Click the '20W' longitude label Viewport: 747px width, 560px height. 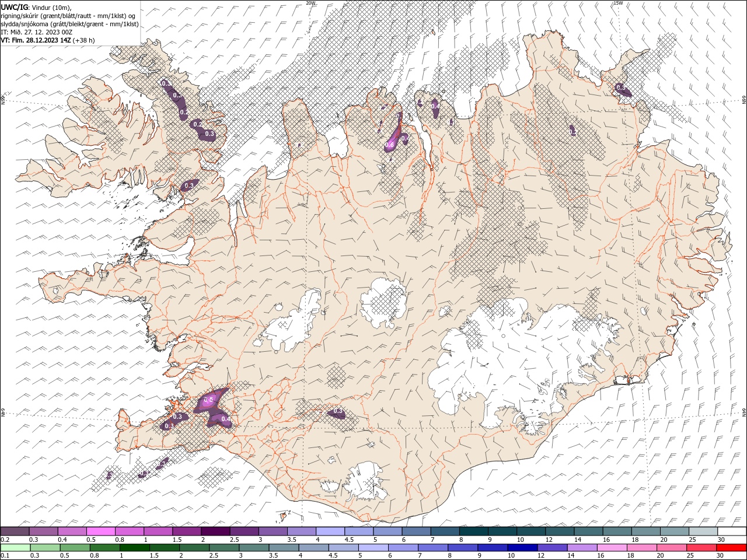pos(310,3)
